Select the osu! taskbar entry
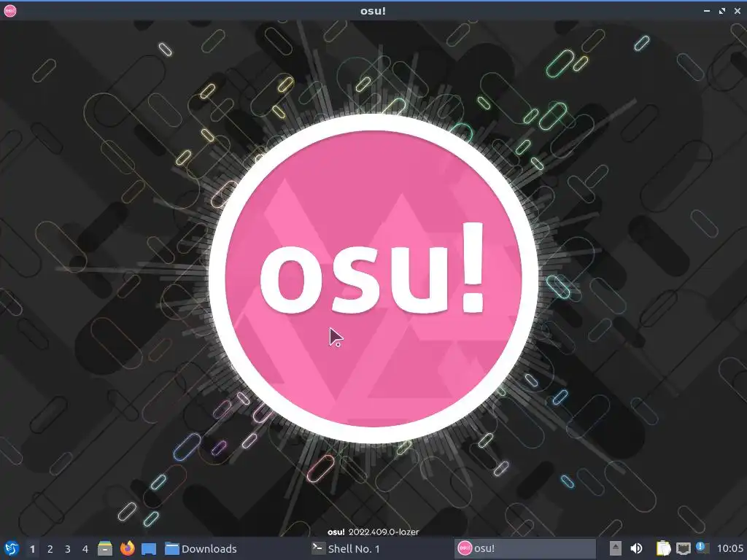747x560 pixels. (525, 548)
